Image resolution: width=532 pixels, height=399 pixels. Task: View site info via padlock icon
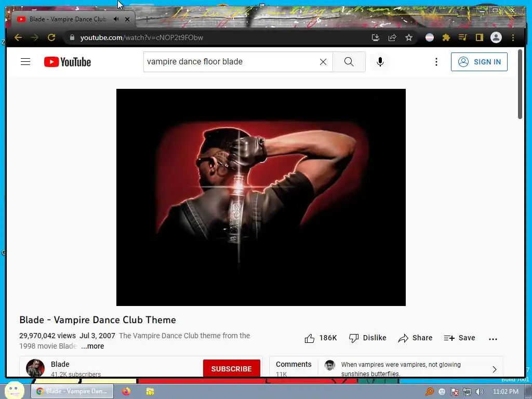[72, 37]
